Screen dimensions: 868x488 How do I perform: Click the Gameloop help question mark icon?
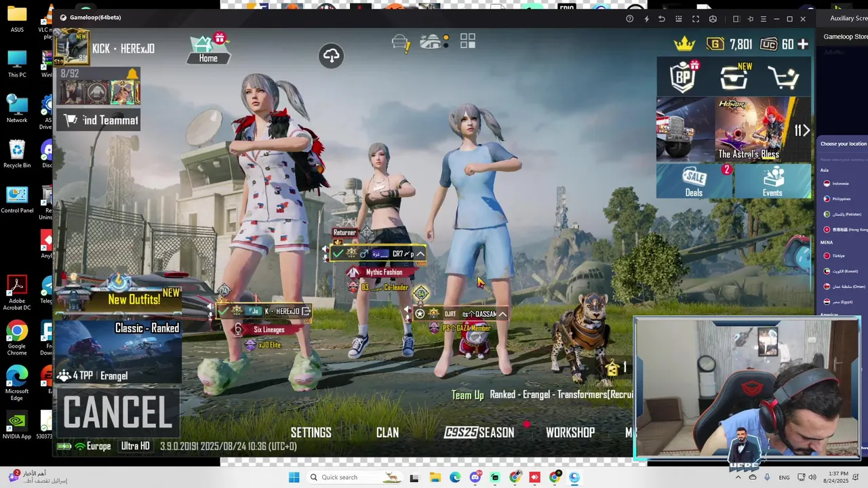629,19
